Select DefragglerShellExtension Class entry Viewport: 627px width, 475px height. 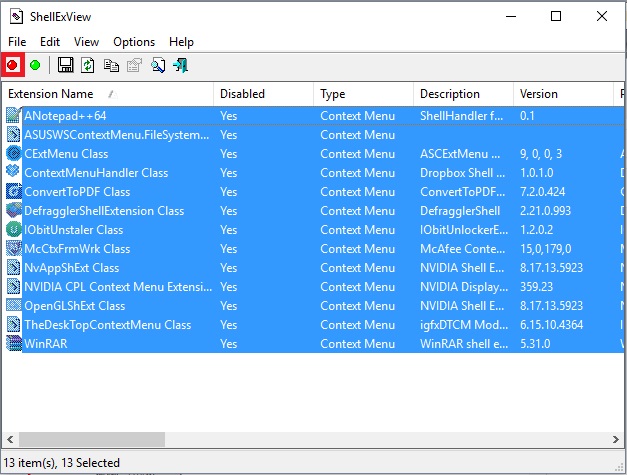click(104, 211)
